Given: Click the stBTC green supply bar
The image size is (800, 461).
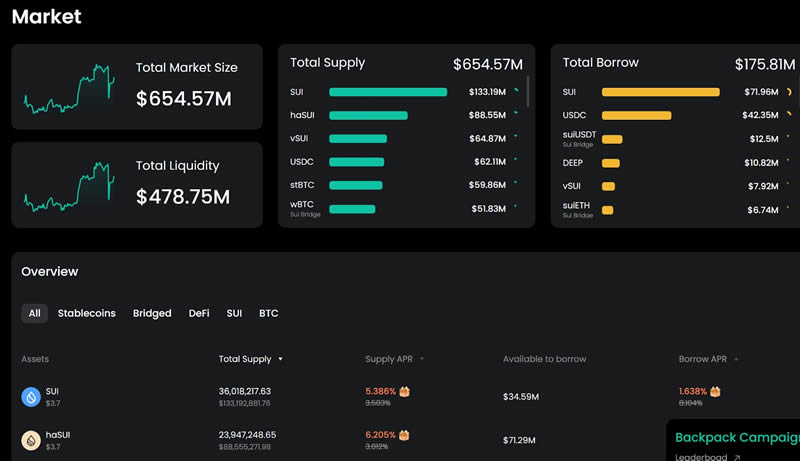Looking at the screenshot, I should tap(356, 185).
